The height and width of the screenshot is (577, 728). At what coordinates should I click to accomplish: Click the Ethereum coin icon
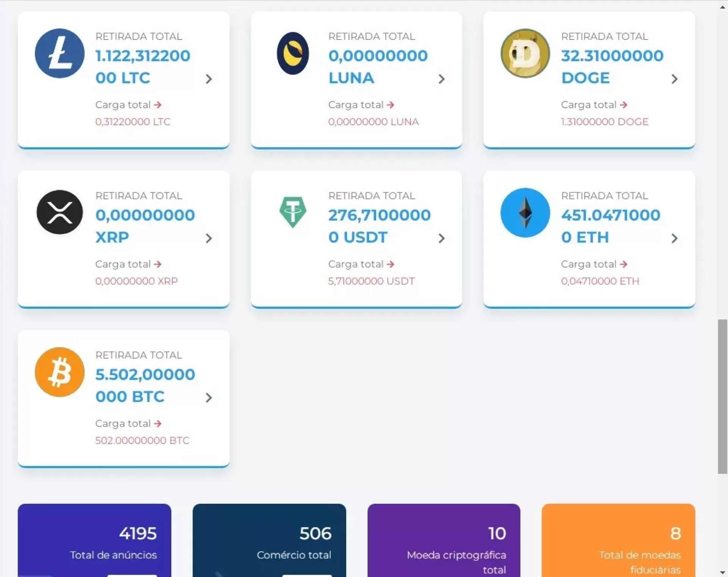(525, 213)
